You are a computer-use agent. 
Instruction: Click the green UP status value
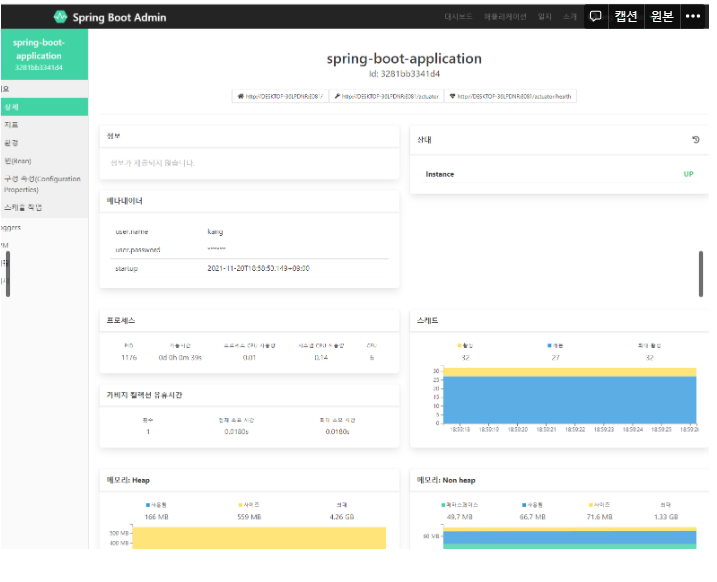tap(688, 174)
